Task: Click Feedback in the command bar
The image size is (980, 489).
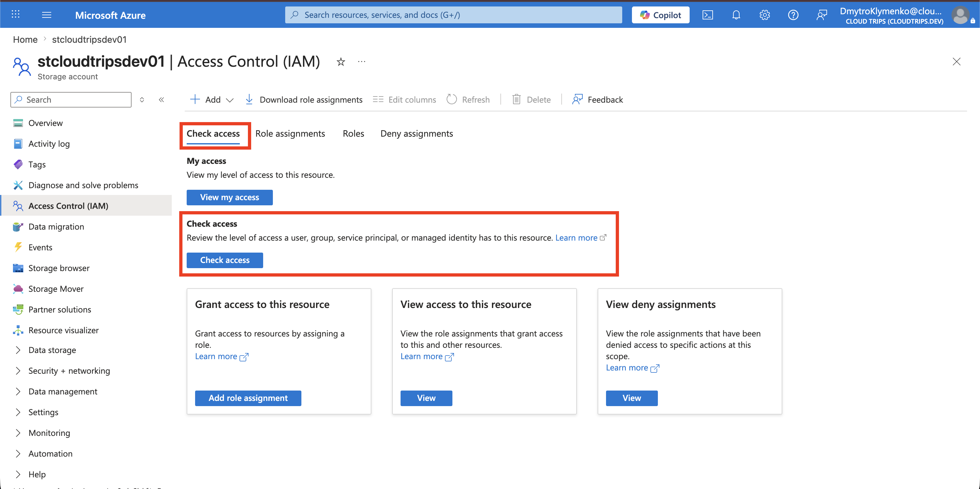Action: click(597, 100)
